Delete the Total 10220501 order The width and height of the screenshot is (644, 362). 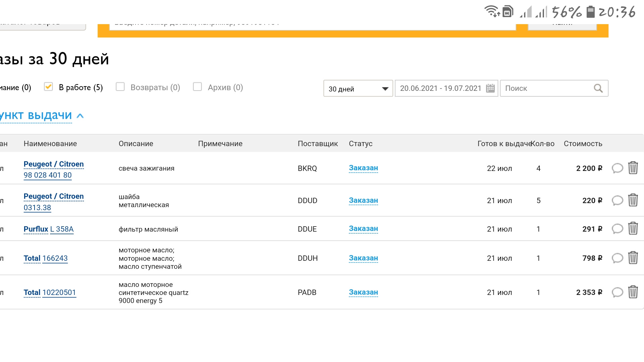click(x=633, y=292)
